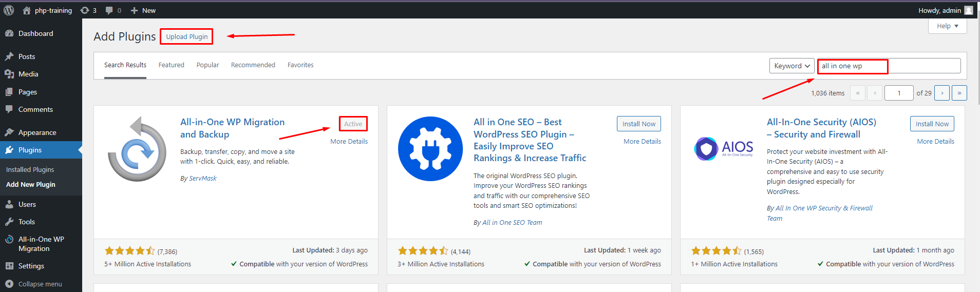The height and width of the screenshot is (292, 980).
Task: Collapse the admin sidebar menu
Action: click(x=34, y=284)
